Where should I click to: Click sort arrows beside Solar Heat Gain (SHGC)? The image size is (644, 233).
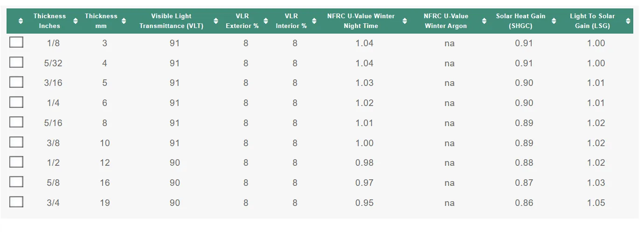(x=555, y=21)
